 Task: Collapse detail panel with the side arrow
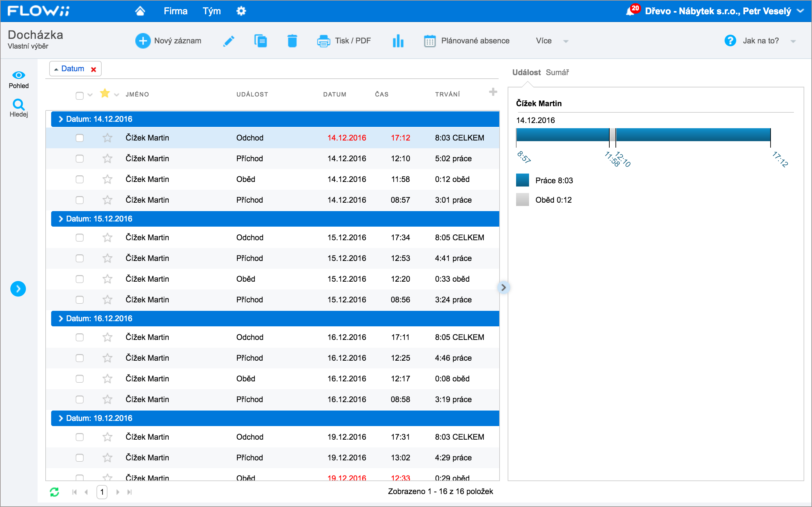pyautogui.click(x=503, y=287)
